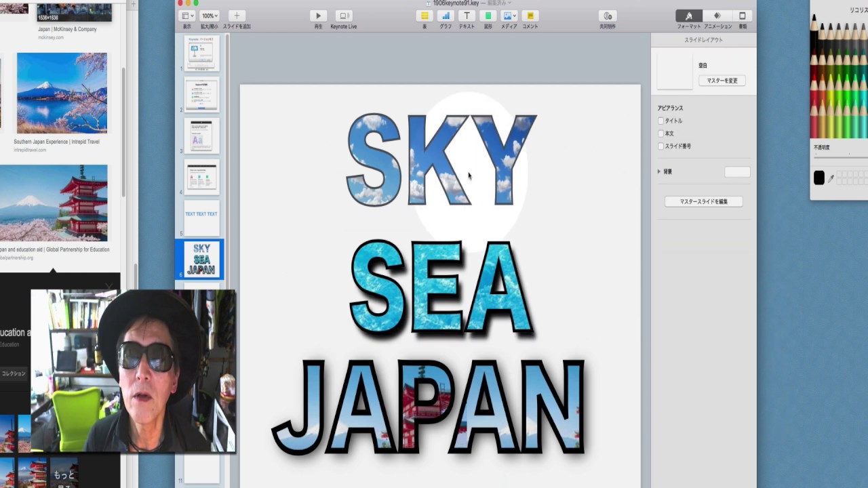868x488 pixels.
Task: Click the blank master layout thumbnail
Action: pyautogui.click(x=675, y=71)
